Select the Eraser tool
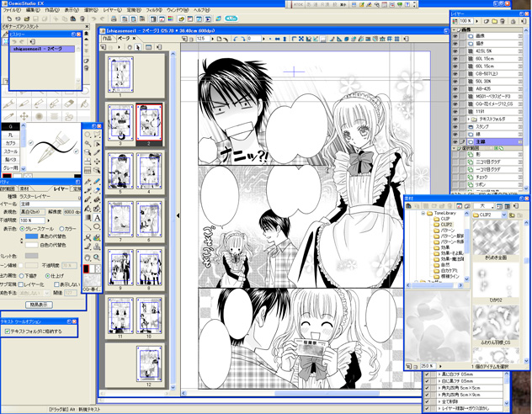 [x=97, y=191]
